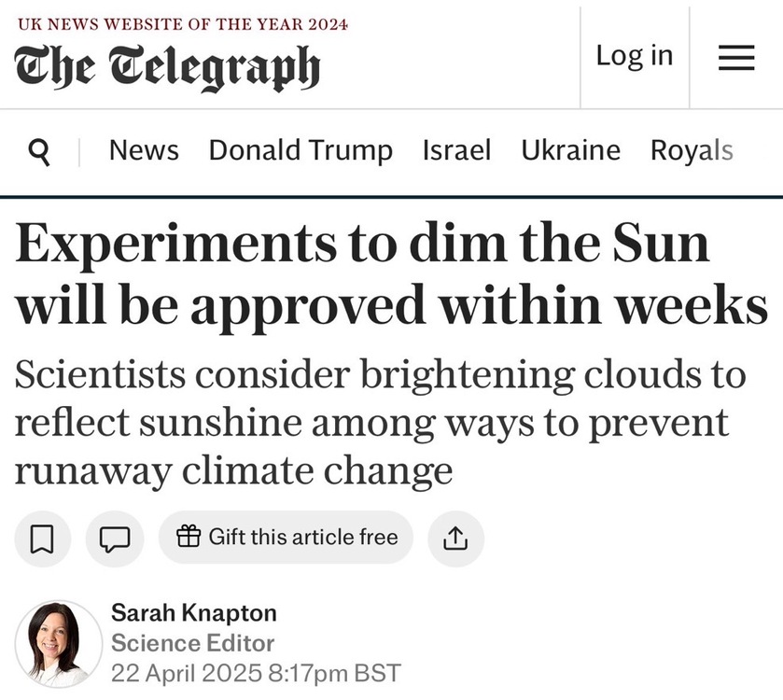
Task: Bookmark this article with the save icon
Action: click(x=42, y=539)
